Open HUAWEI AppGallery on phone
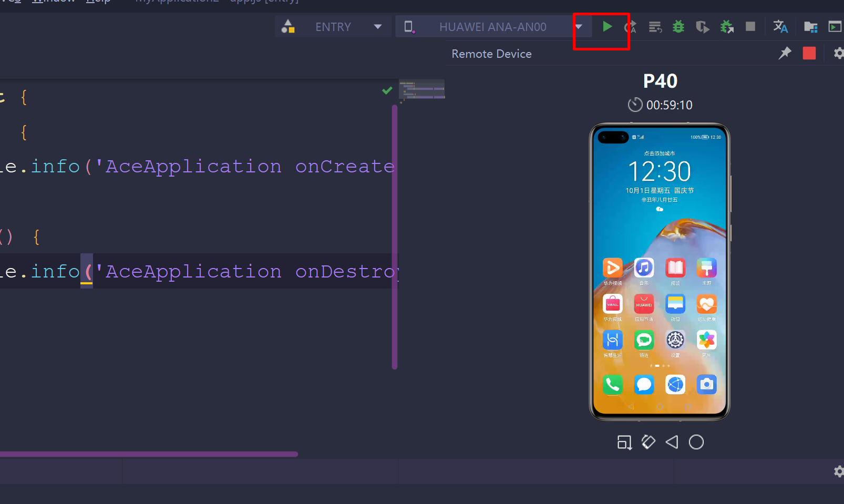 [x=644, y=304]
